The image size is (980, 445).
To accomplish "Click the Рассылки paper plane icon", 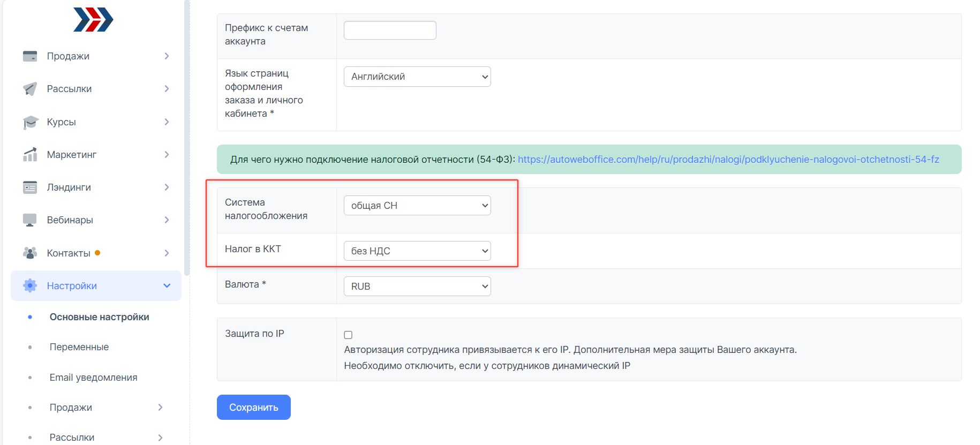I will pyautogui.click(x=30, y=89).
